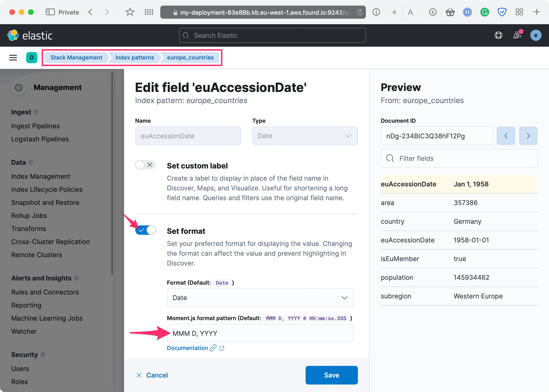Disable the Set format toggle
The image size is (549, 392).
145,230
